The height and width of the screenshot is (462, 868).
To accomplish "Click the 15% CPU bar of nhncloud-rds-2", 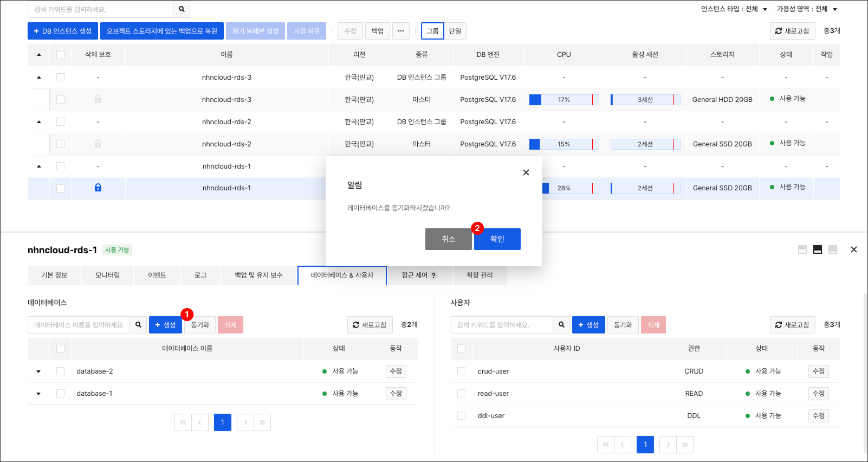I will pos(564,144).
